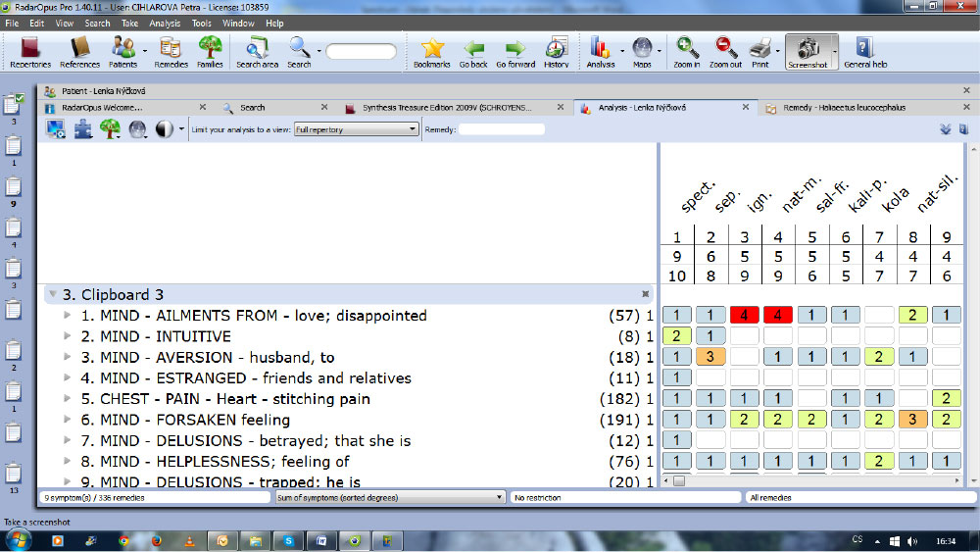Image resolution: width=980 pixels, height=552 pixels.
Task: Open Chrome from the taskbar
Action: pyautogui.click(x=123, y=541)
